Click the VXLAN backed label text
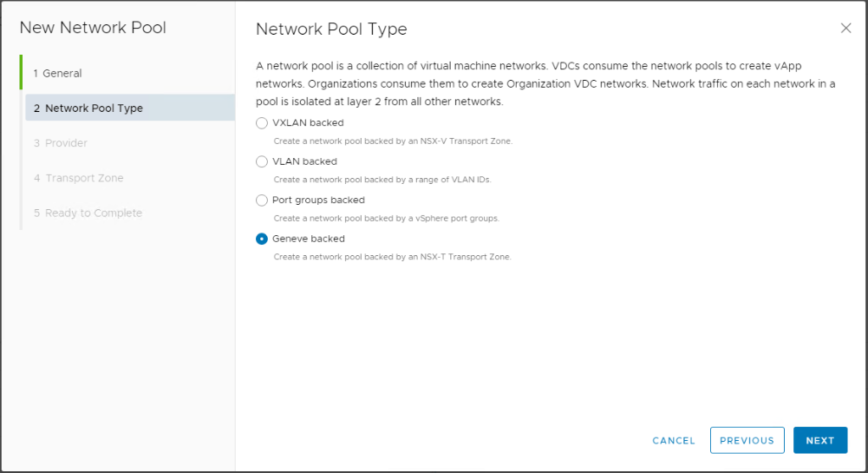The image size is (868, 473). click(308, 123)
